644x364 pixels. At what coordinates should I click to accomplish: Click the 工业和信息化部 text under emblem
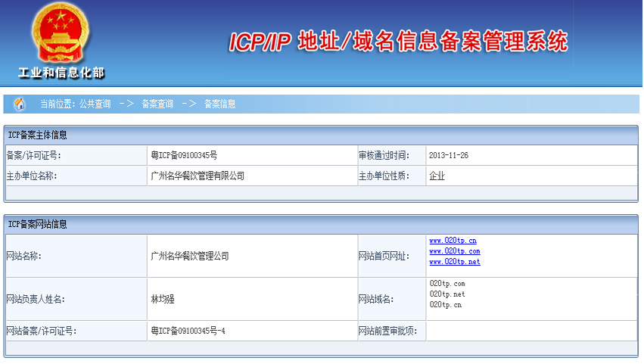pos(61,73)
